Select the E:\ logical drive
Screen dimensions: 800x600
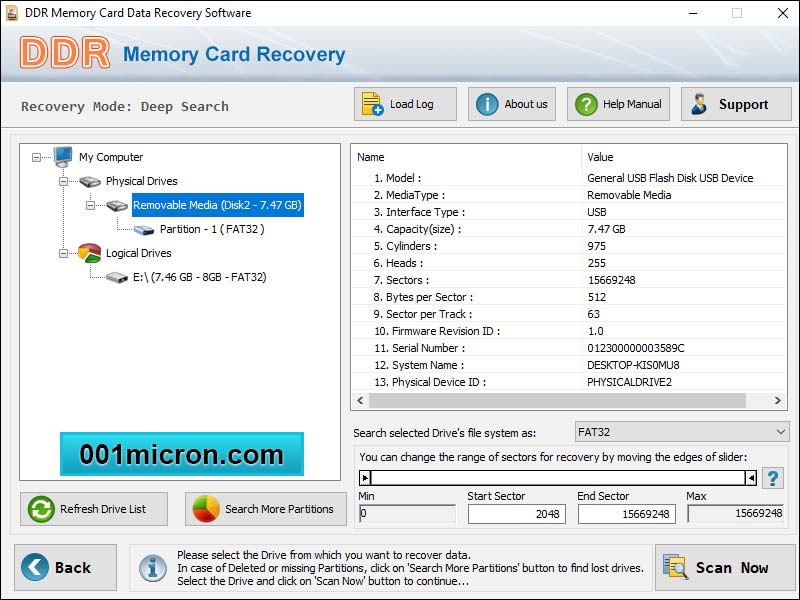pos(199,277)
